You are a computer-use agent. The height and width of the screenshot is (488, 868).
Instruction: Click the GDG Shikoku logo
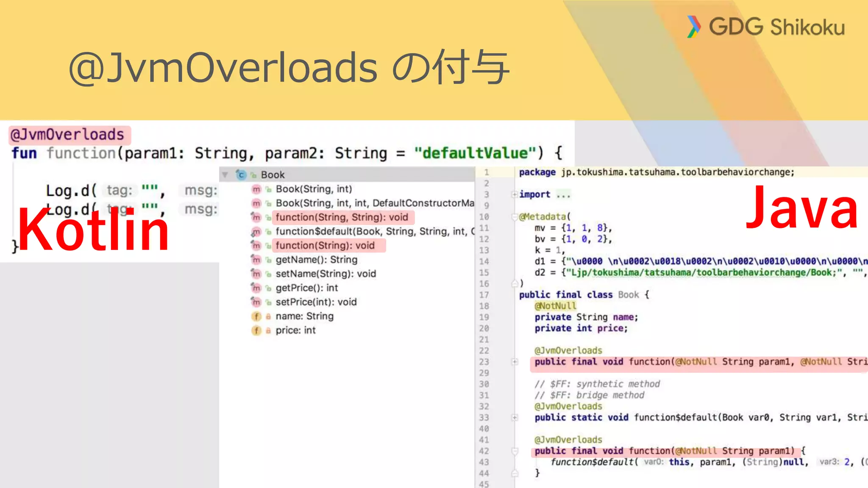click(x=766, y=27)
